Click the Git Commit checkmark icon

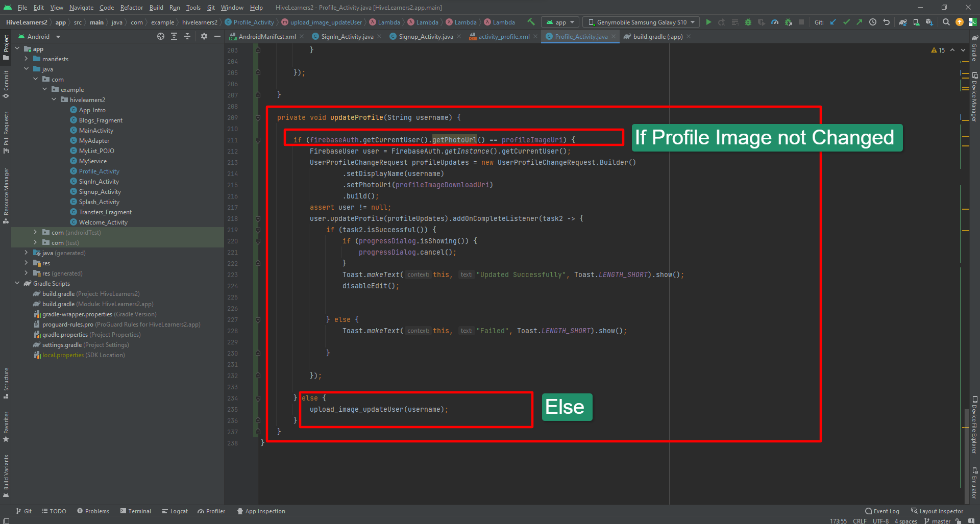(846, 22)
